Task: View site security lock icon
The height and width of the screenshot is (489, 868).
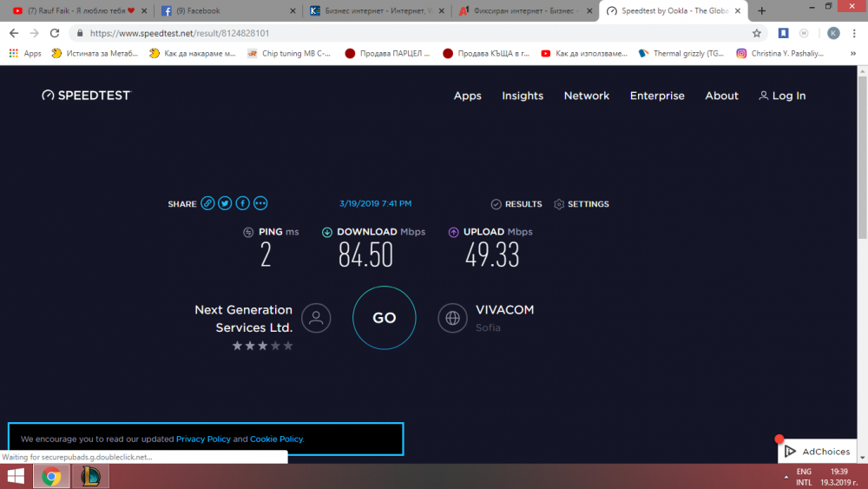Action: point(80,33)
